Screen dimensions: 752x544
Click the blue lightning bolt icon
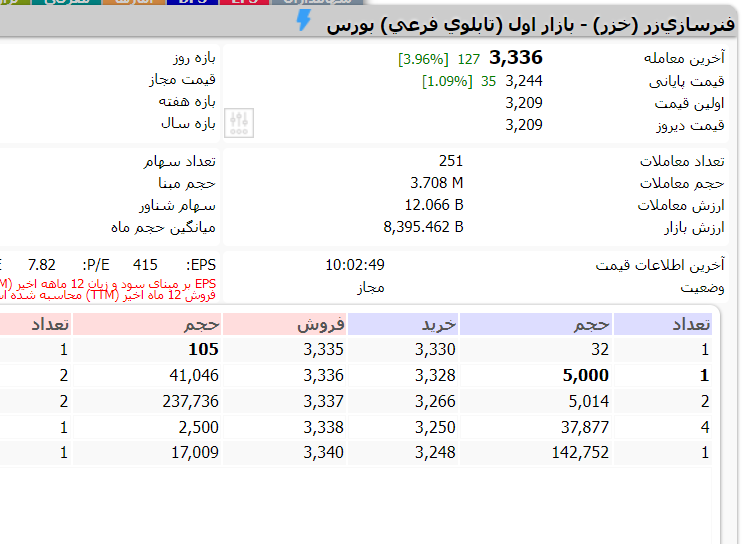pos(304,21)
